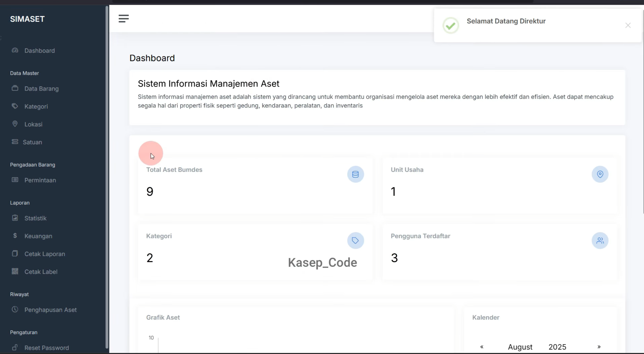
Task: Click the Permintaan list icon
Action: coord(15,180)
